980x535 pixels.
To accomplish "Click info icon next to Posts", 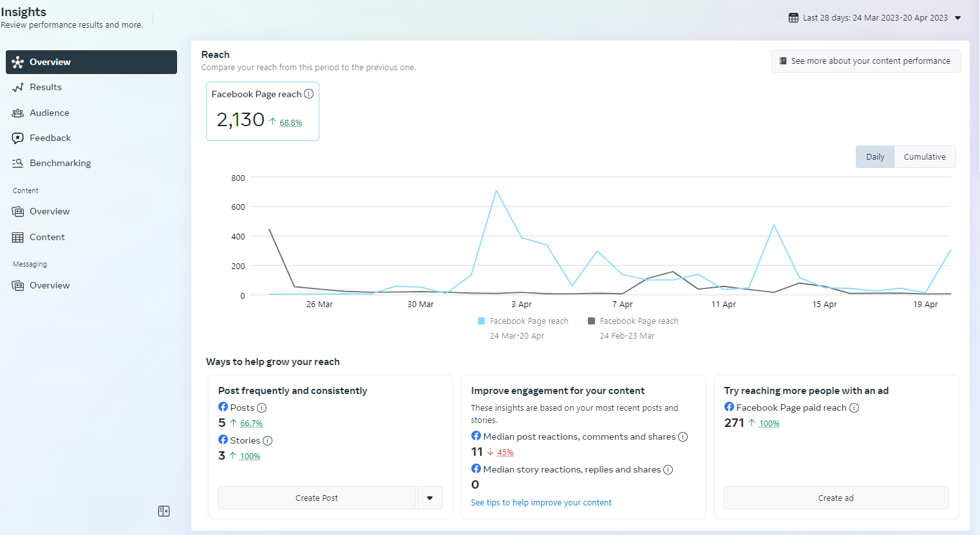I will [x=261, y=408].
